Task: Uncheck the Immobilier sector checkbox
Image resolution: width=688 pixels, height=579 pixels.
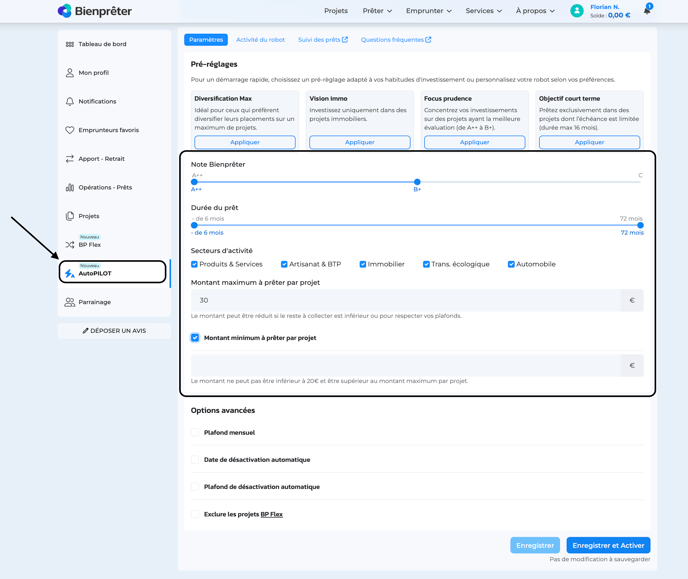Action: point(363,264)
